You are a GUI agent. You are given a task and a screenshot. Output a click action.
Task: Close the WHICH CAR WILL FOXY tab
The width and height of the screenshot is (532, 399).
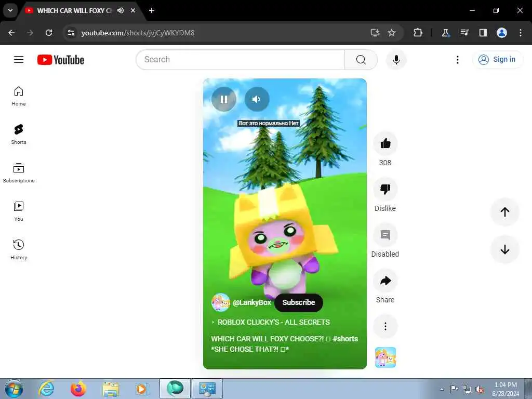133,10
